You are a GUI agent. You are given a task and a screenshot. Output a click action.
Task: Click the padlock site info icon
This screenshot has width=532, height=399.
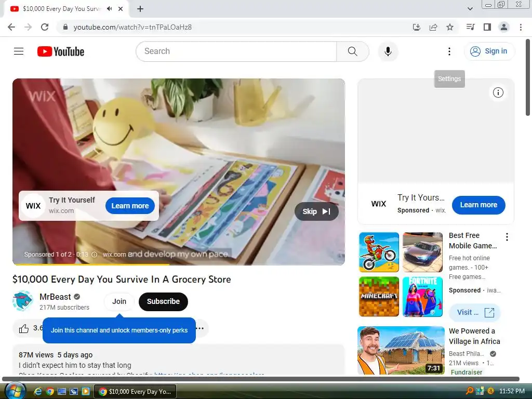tap(65, 27)
